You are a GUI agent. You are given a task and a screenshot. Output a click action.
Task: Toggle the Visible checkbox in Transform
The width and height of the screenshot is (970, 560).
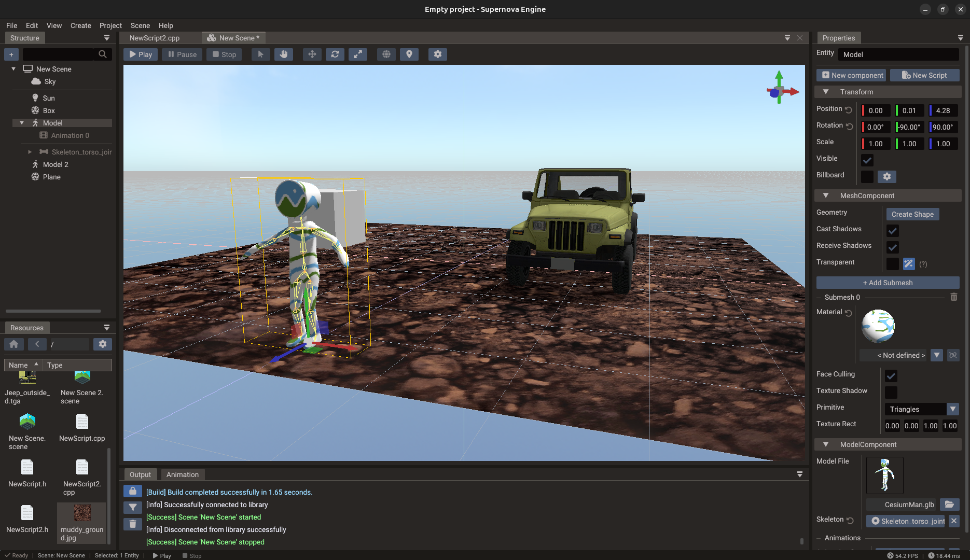point(867,160)
